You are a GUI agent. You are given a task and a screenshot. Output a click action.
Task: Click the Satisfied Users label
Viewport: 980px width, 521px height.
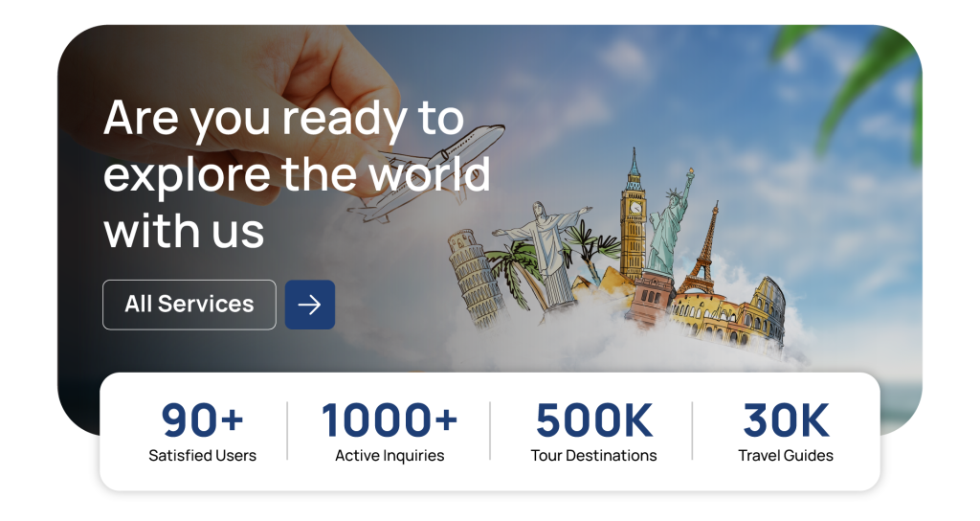click(203, 455)
